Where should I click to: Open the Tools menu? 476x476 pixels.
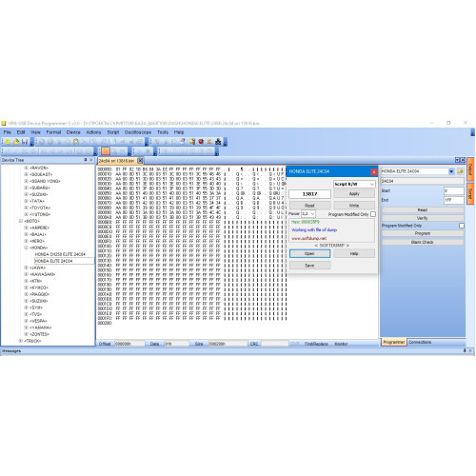163,132
